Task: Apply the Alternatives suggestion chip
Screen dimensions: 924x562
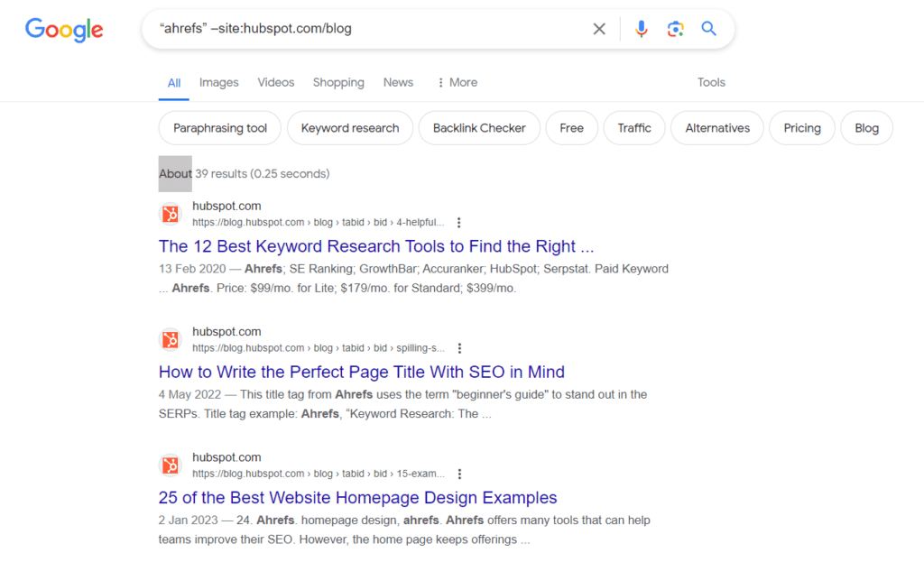Action: tap(717, 128)
